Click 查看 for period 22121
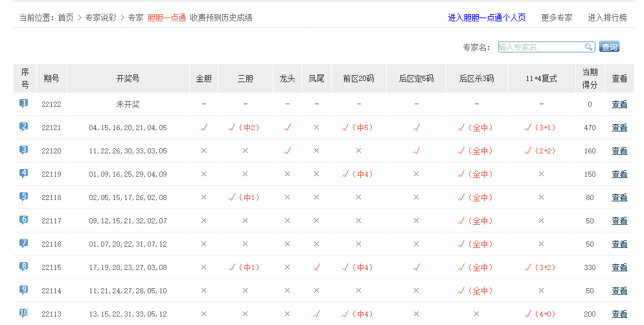This screenshot has height=325, width=644. tap(619, 128)
